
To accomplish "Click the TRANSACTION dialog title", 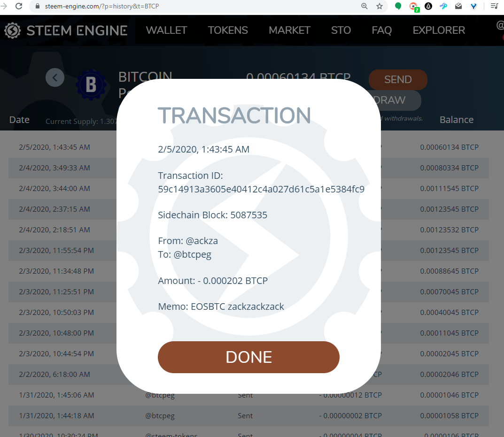I will (x=234, y=115).
